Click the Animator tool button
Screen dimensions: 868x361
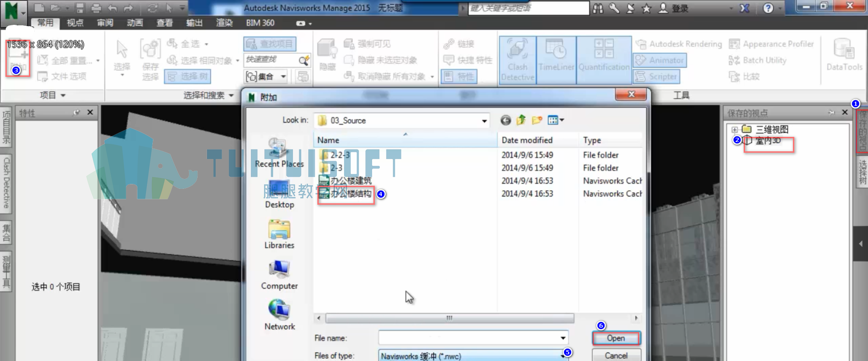click(x=660, y=60)
